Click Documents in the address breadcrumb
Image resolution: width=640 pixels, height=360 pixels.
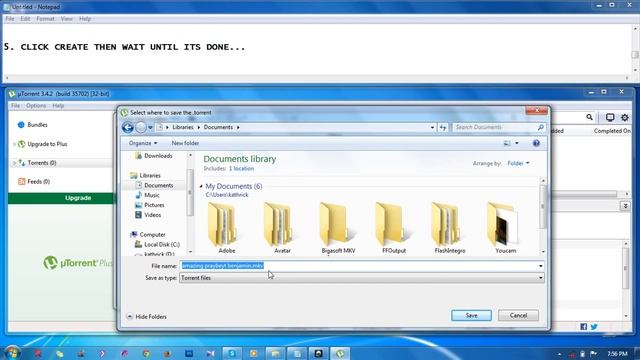pos(218,127)
